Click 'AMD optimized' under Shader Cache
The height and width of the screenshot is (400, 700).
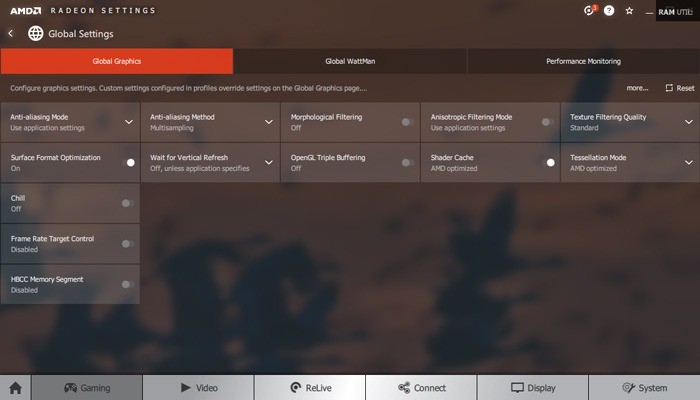[x=454, y=168]
